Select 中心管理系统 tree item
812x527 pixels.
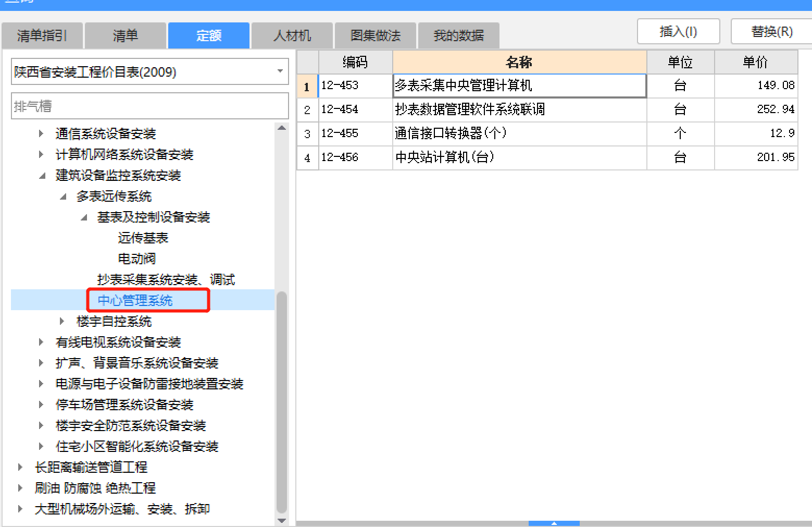135,300
